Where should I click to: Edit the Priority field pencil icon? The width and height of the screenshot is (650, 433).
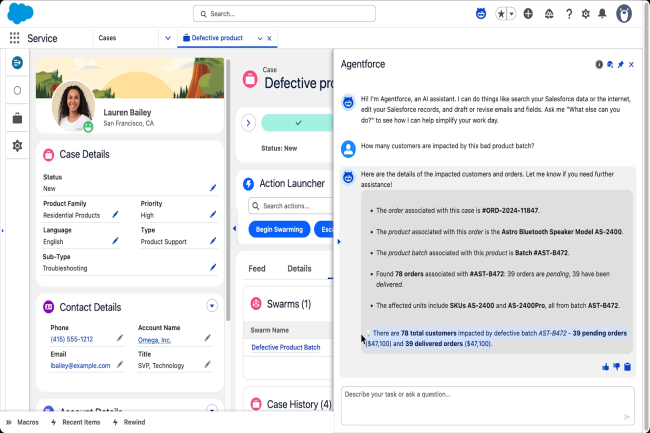[x=213, y=215]
